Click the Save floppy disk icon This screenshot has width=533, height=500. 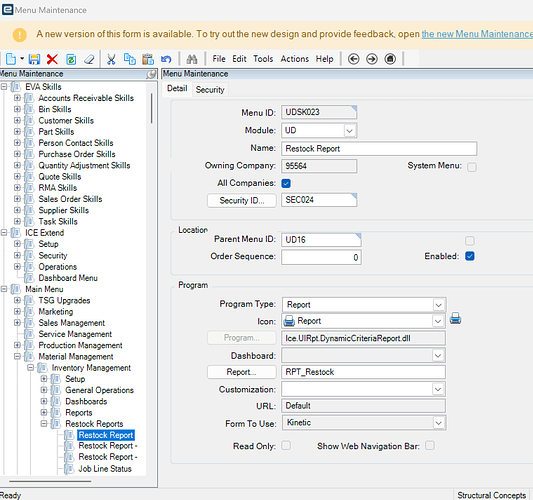pos(34,59)
